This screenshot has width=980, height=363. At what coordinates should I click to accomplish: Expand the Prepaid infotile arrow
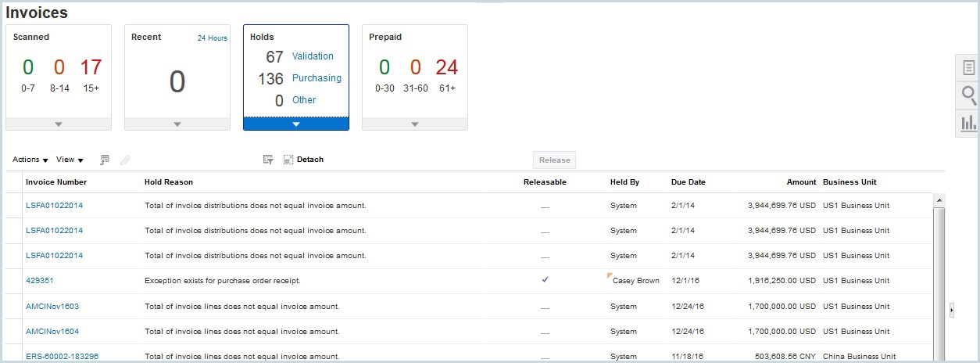coord(415,124)
